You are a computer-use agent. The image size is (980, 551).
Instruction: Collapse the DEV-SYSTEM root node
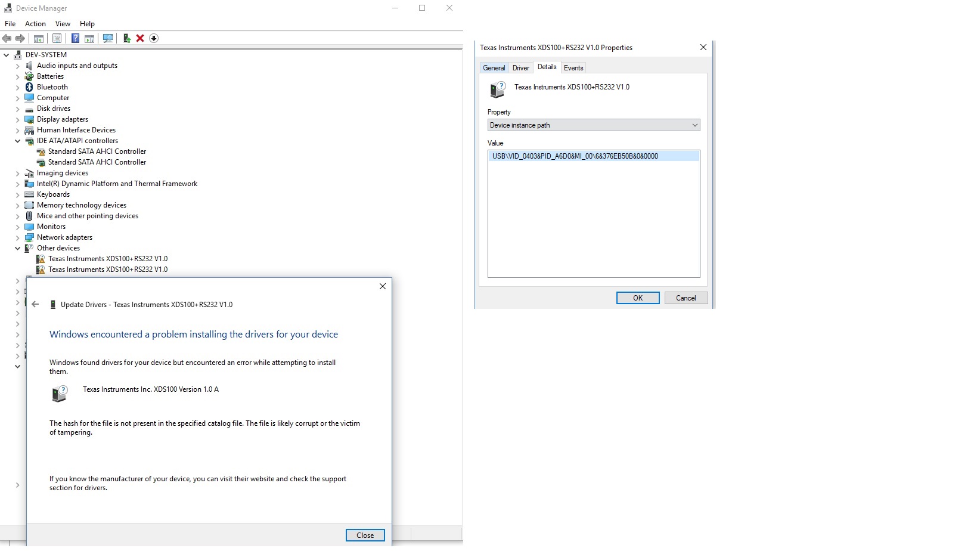7,55
